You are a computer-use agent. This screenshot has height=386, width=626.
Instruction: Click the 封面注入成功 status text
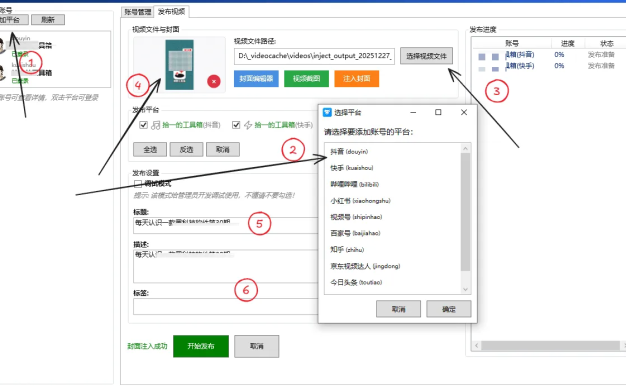(x=147, y=346)
